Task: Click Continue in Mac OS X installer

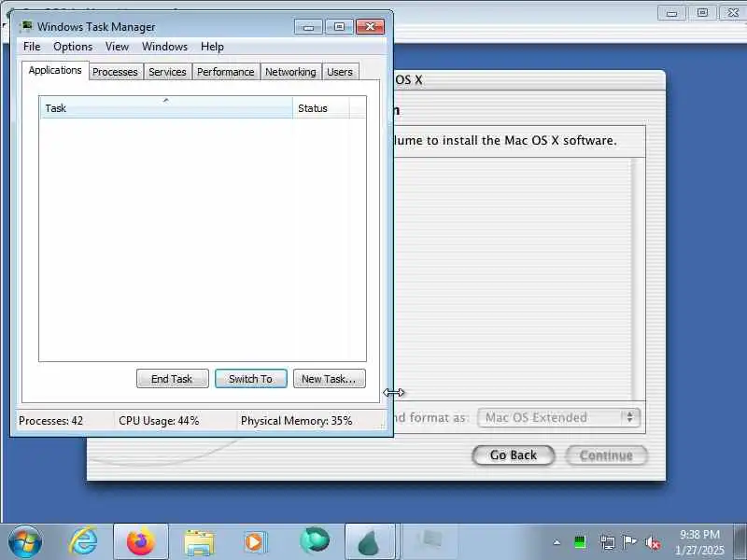Action: (606, 455)
